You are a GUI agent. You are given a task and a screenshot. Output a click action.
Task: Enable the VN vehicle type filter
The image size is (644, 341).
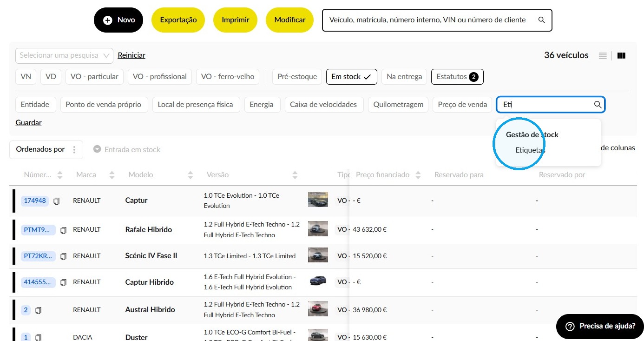click(26, 77)
